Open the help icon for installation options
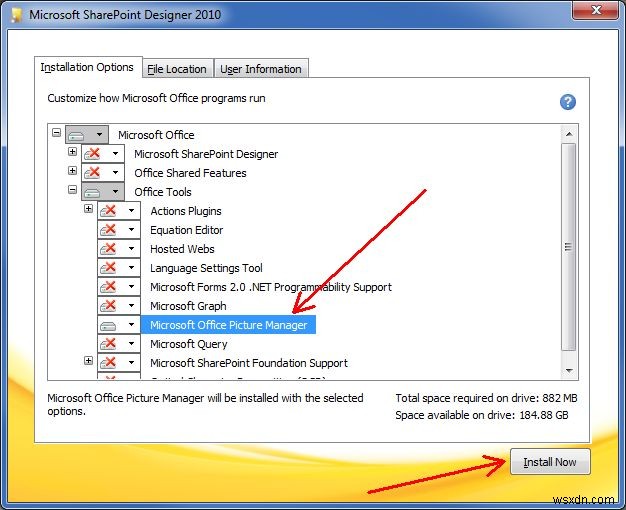 click(567, 102)
